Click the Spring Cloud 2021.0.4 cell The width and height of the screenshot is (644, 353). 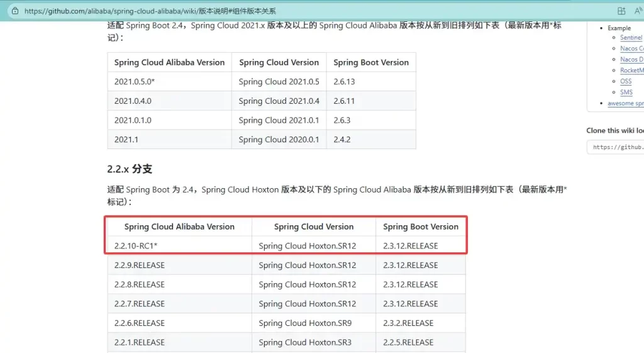(279, 101)
